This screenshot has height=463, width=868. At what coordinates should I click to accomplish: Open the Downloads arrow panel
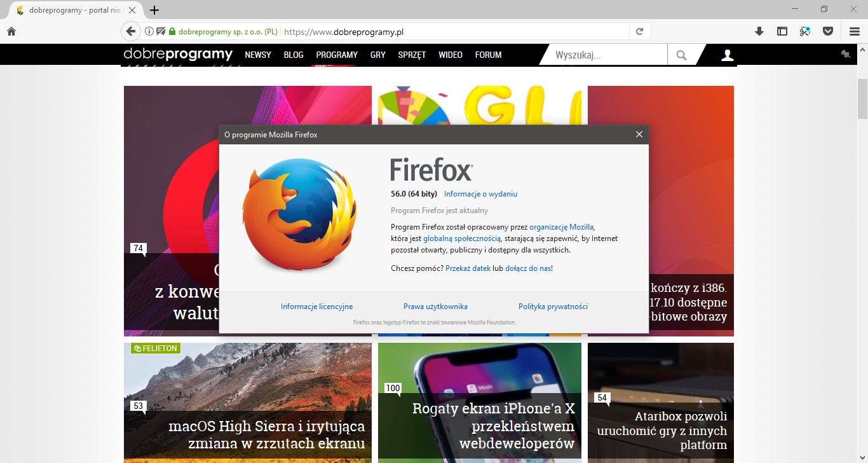click(759, 31)
